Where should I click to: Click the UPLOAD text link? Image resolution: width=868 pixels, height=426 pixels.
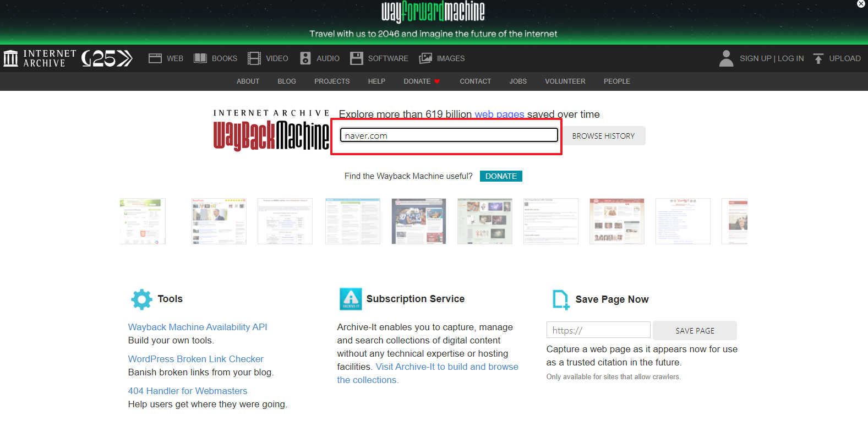pyautogui.click(x=845, y=58)
